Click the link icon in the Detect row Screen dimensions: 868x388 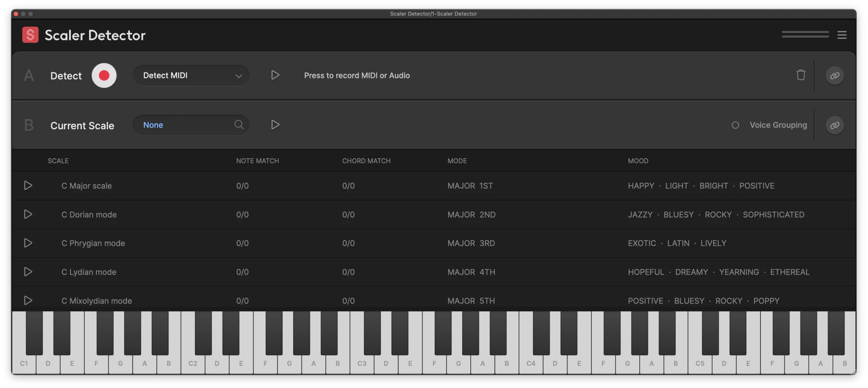point(835,75)
